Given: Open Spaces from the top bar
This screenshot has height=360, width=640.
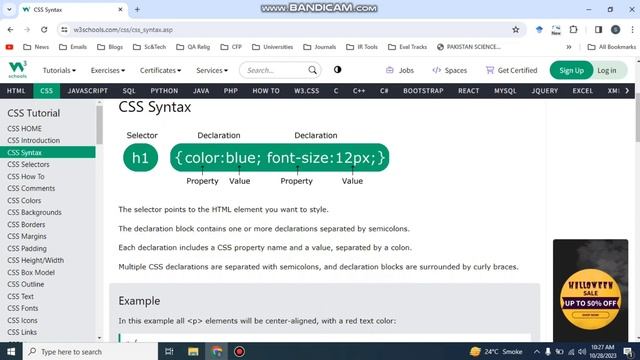Looking at the screenshot, I should click(449, 70).
